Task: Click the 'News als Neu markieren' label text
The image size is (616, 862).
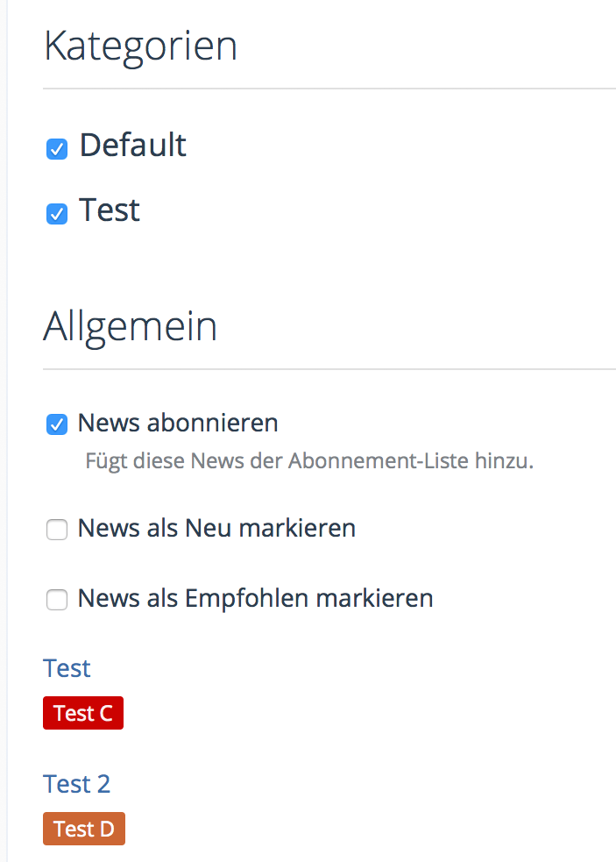Action: point(216,528)
